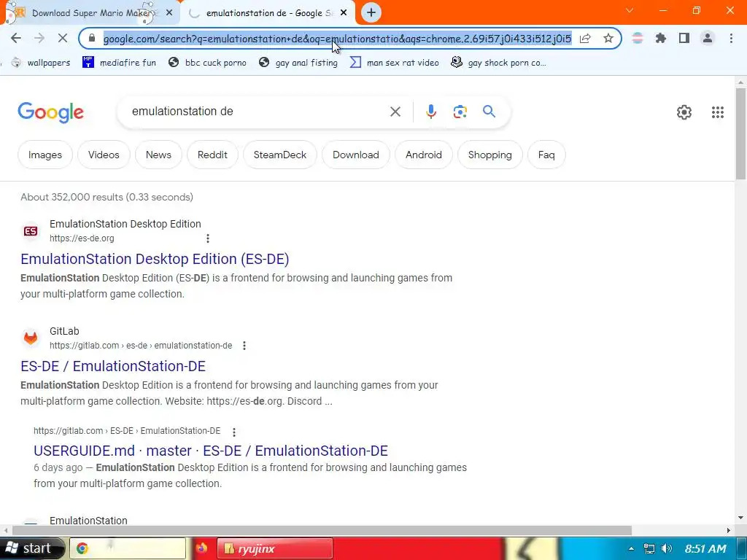This screenshot has width=747, height=560.
Task: Filter results by Android
Action: [424, 155]
